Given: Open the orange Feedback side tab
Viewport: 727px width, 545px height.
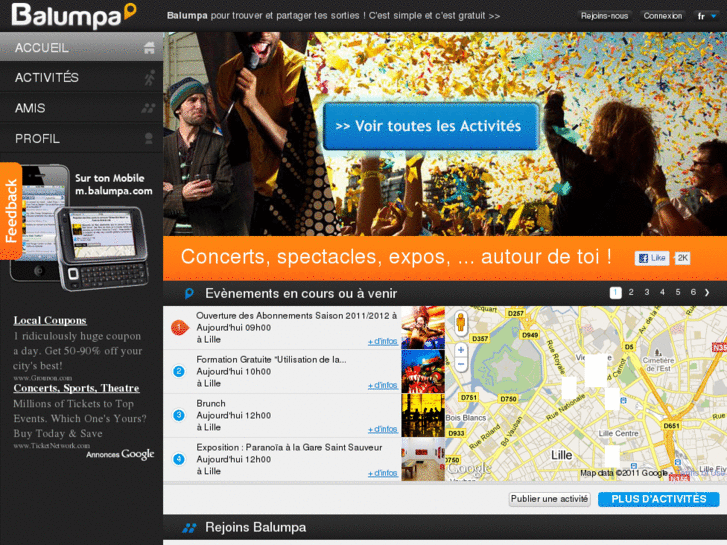Looking at the screenshot, I should click(11, 211).
